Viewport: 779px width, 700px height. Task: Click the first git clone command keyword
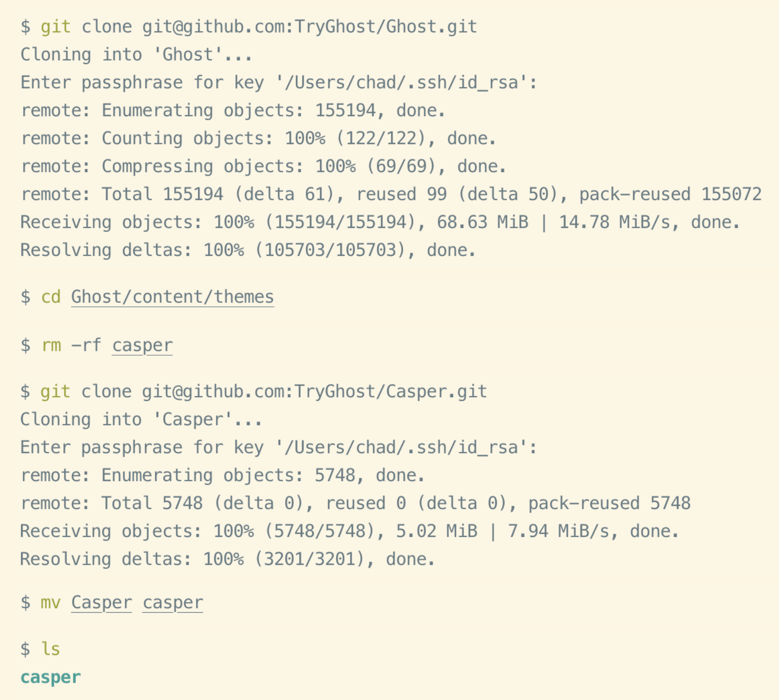click(x=56, y=27)
